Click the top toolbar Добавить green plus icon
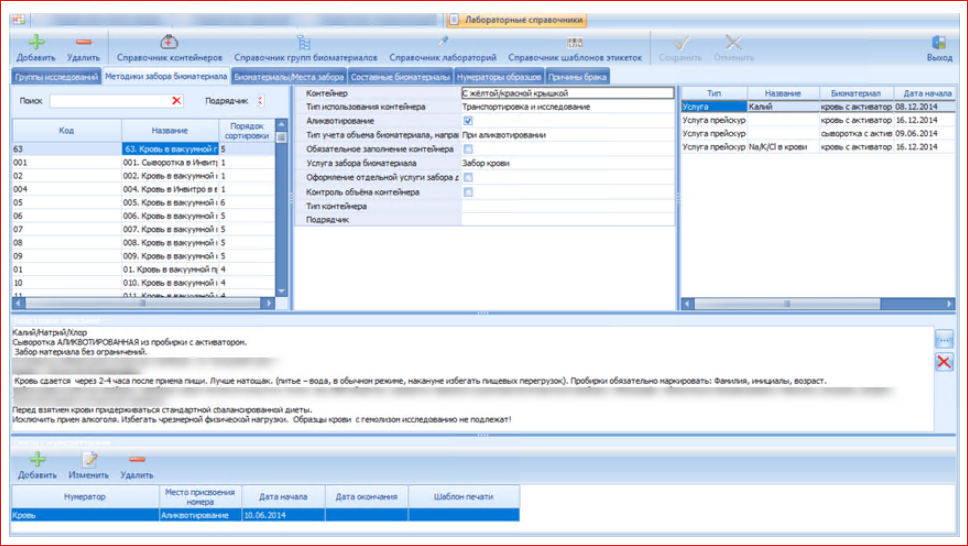Screen dimensions: 968x546 click(35, 43)
